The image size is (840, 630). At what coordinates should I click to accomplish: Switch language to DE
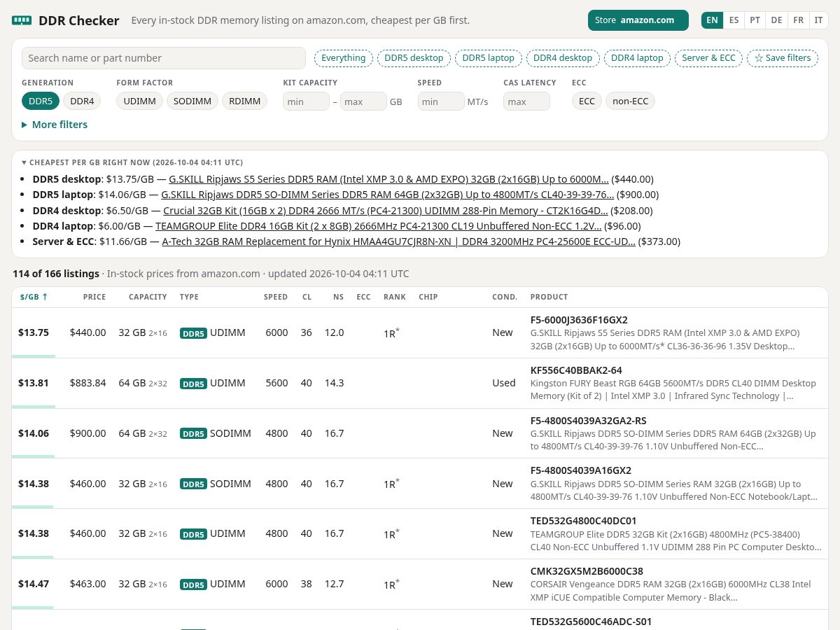(776, 20)
